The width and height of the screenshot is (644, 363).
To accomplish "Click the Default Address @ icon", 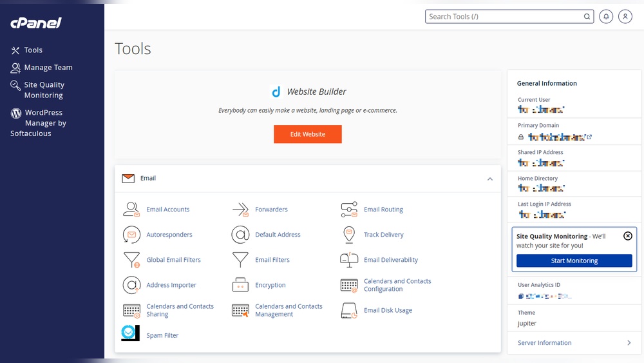I will tap(240, 235).
